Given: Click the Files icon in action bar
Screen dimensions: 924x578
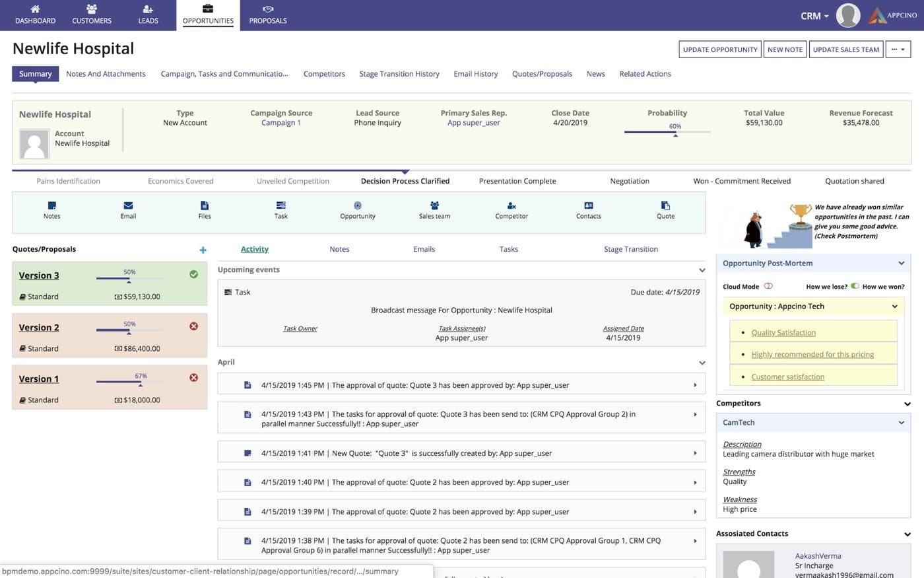Looking at the screenshot, I should 205,206.
